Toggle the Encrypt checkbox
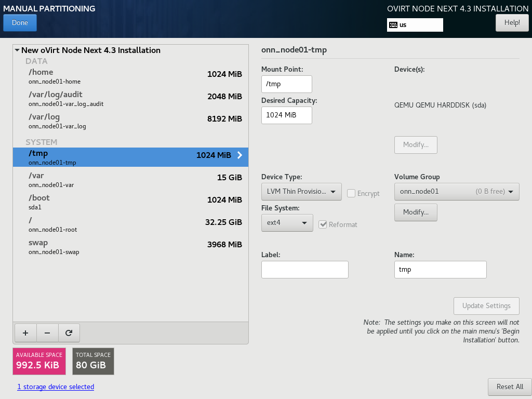The width and height of the screenshot is (532, 399). [351, 193]
